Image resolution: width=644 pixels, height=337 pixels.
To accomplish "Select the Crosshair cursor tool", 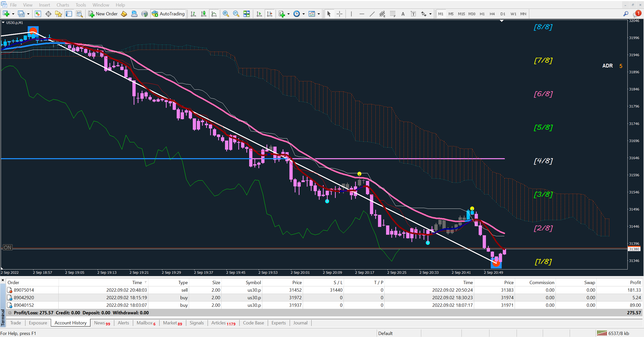I will 339,14.
